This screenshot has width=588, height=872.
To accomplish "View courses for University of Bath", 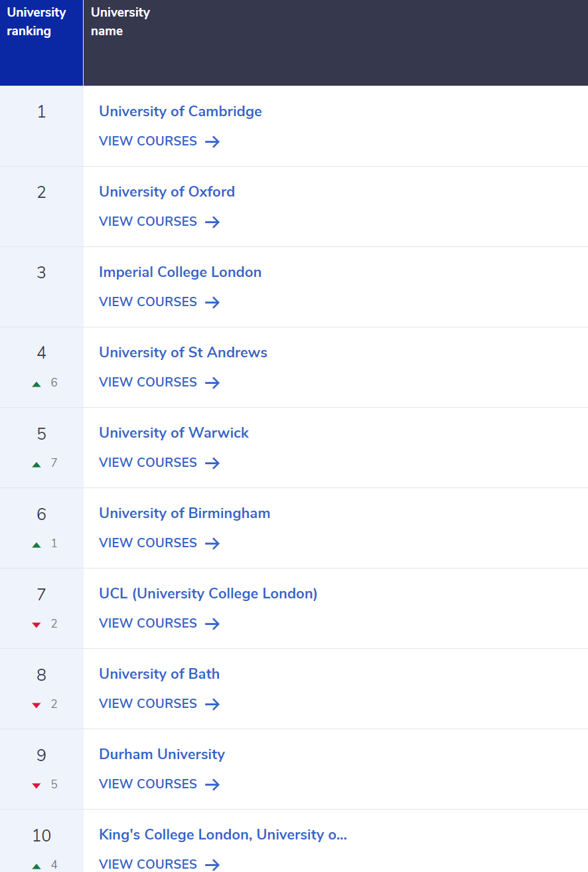I will pyautogui.click(x=148, y=703).
